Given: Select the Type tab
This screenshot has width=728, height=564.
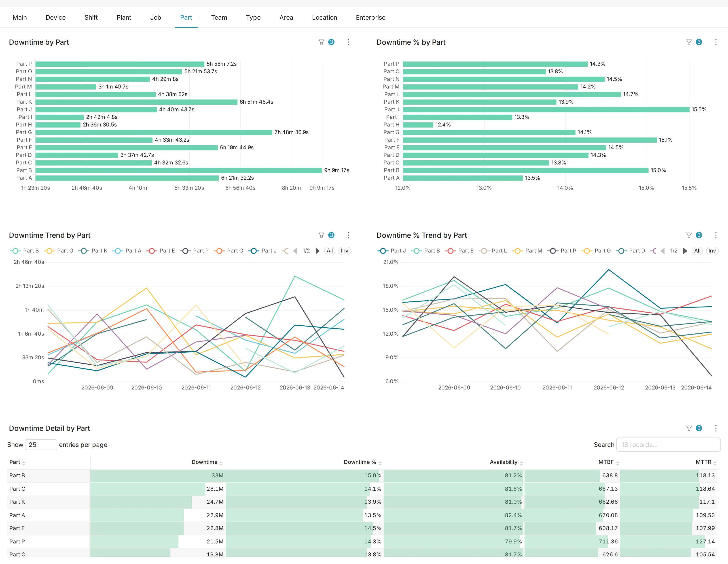Looking at the screenshot, I should click(x=253, y=17).
